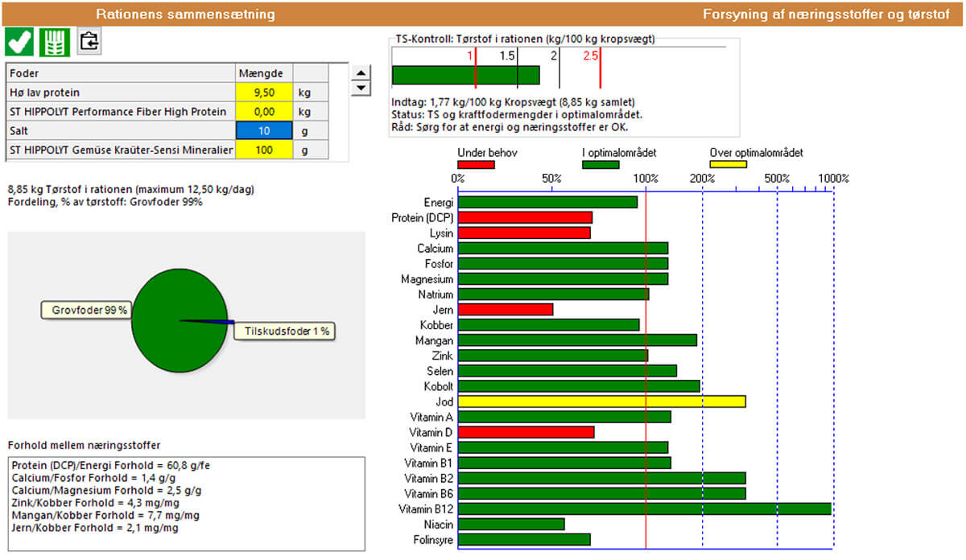
Task: Click the yellow Jod bar in chart
Action: (x=601, y=401)
